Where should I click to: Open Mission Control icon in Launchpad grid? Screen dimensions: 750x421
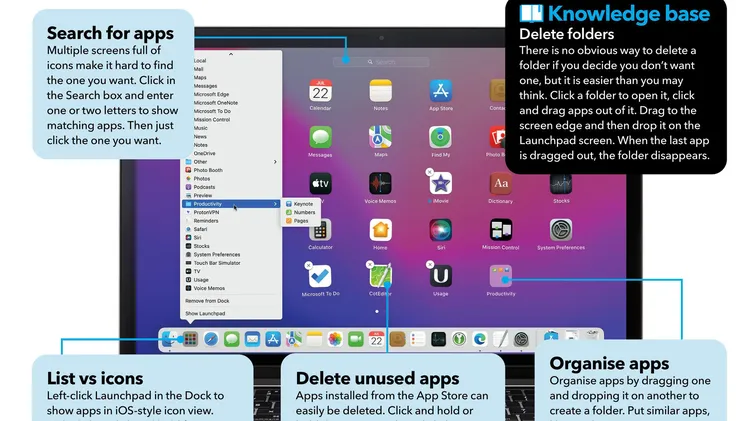[x=500, y=230]
